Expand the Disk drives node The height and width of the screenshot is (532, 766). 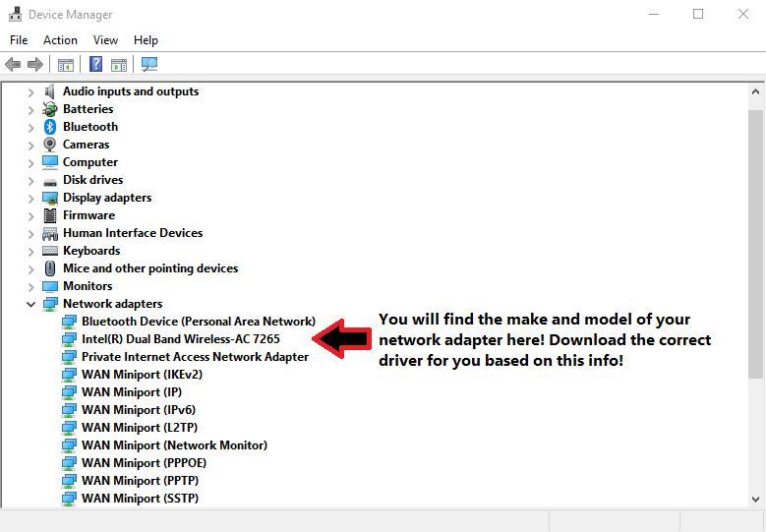[30, 181]
